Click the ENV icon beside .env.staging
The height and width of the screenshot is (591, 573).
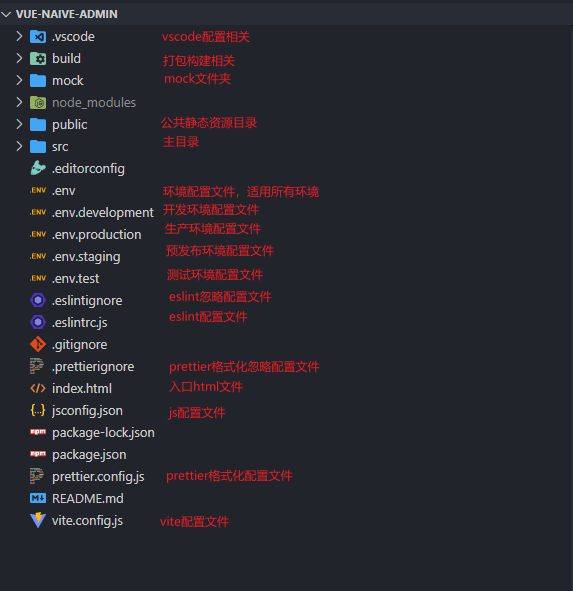[x=38, y=256]
